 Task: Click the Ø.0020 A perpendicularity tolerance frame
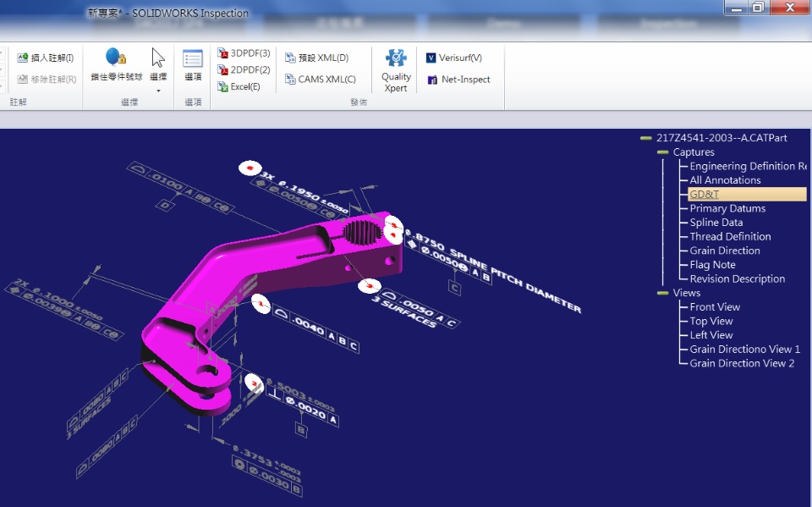click(303, 407)
